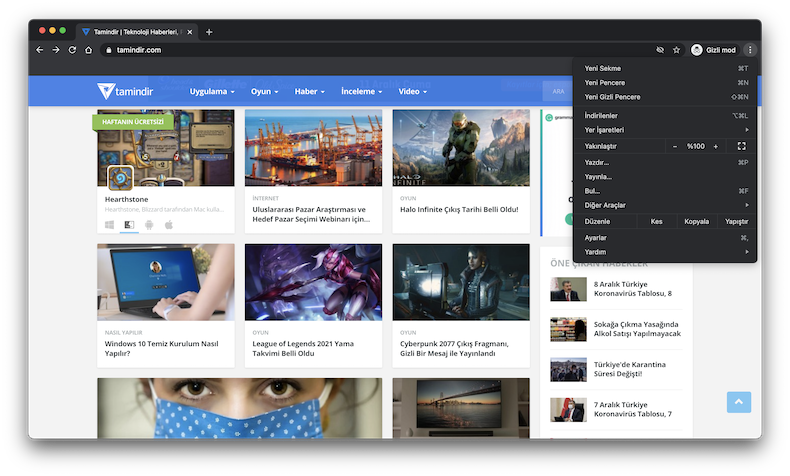The height and width of the screenshot is (476, 790).
Task: Open the Uluslararası Pazar Araştırması article
Action: (x=311, y=214)
